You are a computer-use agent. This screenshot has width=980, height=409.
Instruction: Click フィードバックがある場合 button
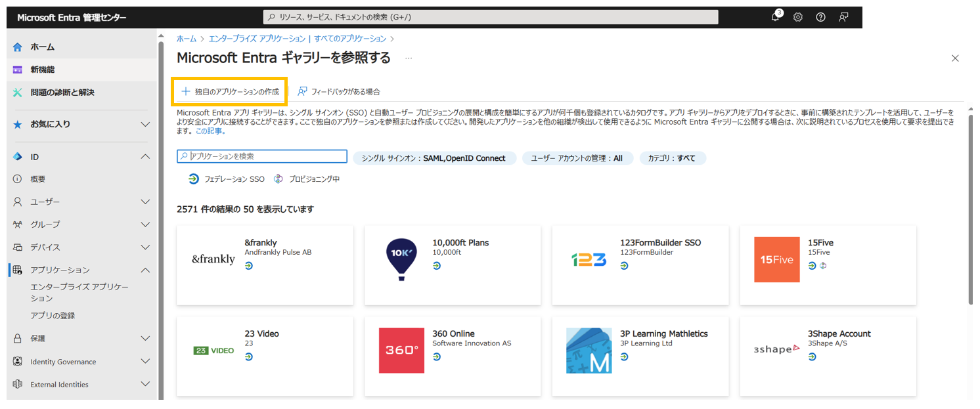(x=339, y=92)
